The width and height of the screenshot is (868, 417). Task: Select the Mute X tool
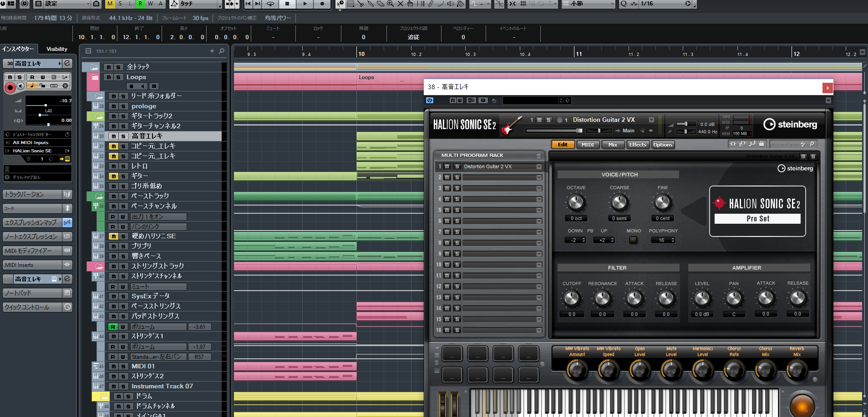point(401,4)
